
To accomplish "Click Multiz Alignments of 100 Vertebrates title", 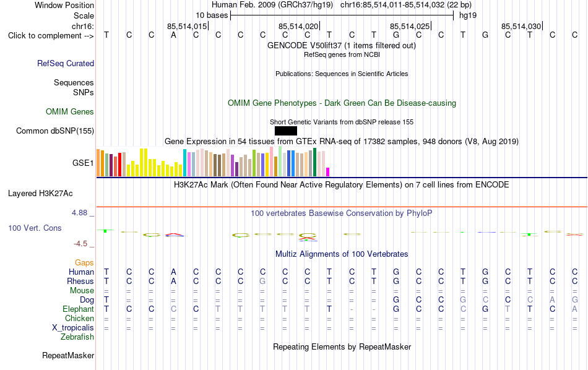I will (x=342, y=254).
